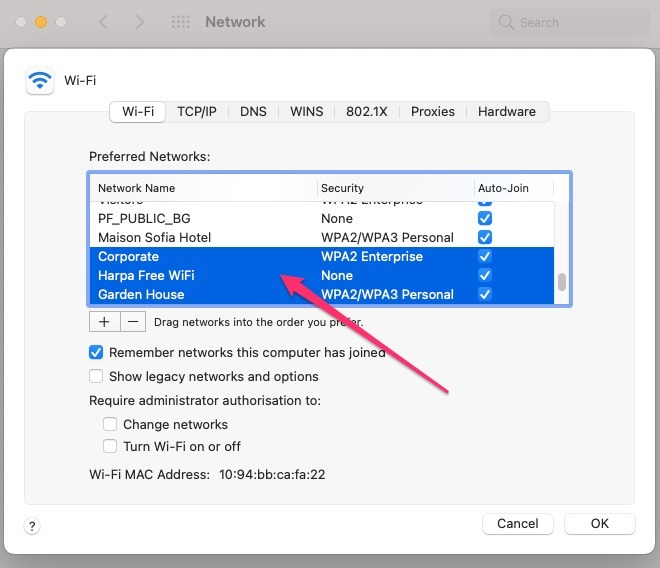
Task: Open the WINS tab
Action: pyautogui.click(x=306, y=112)
